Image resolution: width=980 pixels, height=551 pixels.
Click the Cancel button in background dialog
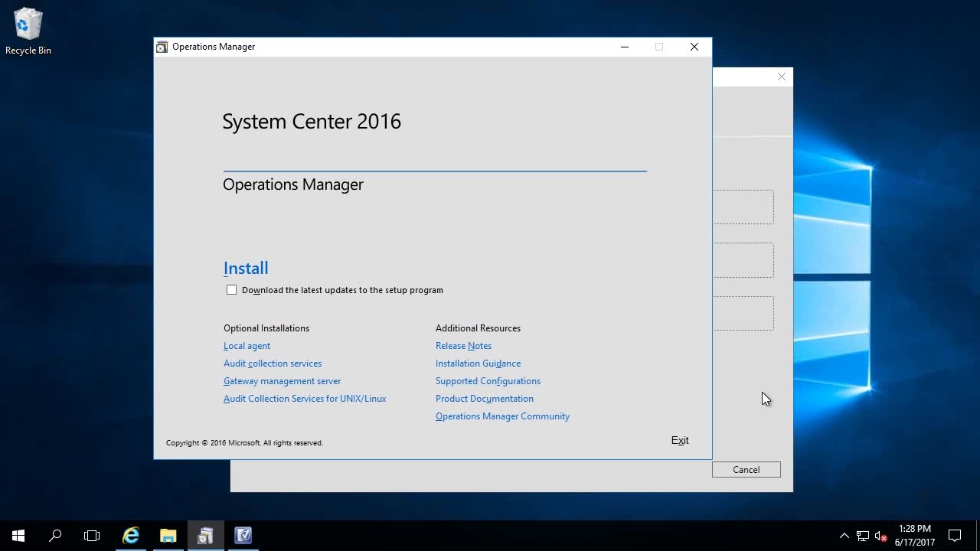pos(746,470)
